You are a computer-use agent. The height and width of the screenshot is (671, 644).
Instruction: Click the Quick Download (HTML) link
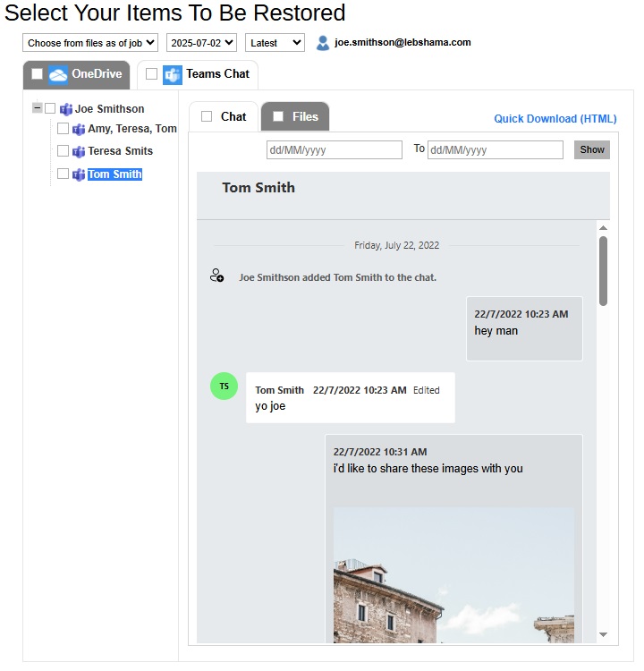pos(555,119)
